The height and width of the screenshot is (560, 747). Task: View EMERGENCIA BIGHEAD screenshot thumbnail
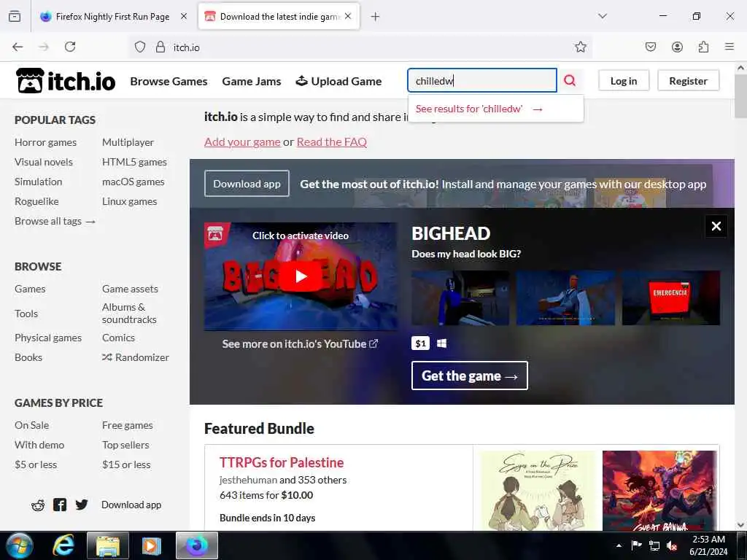click(671, 298)
